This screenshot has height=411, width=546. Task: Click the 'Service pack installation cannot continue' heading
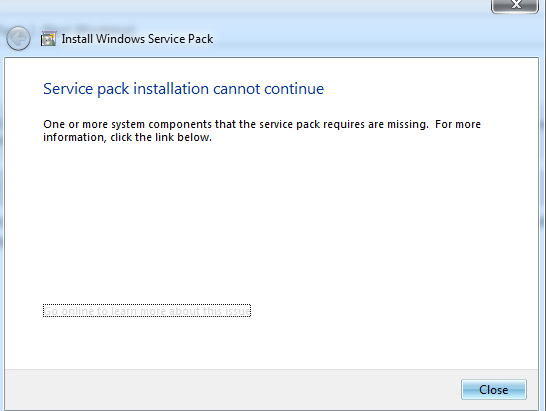tap(184, 89)
